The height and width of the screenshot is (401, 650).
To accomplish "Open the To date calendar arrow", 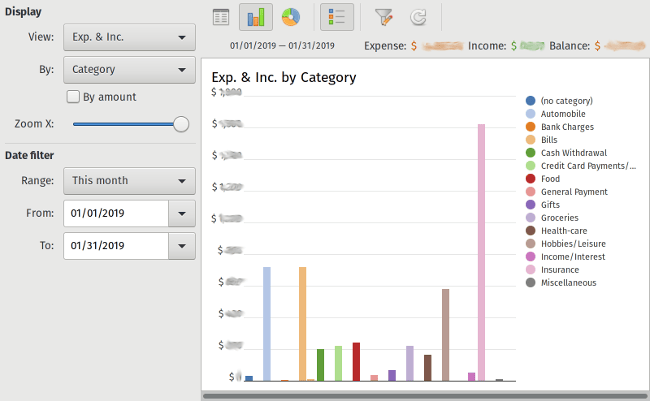I will click(181, 245).
